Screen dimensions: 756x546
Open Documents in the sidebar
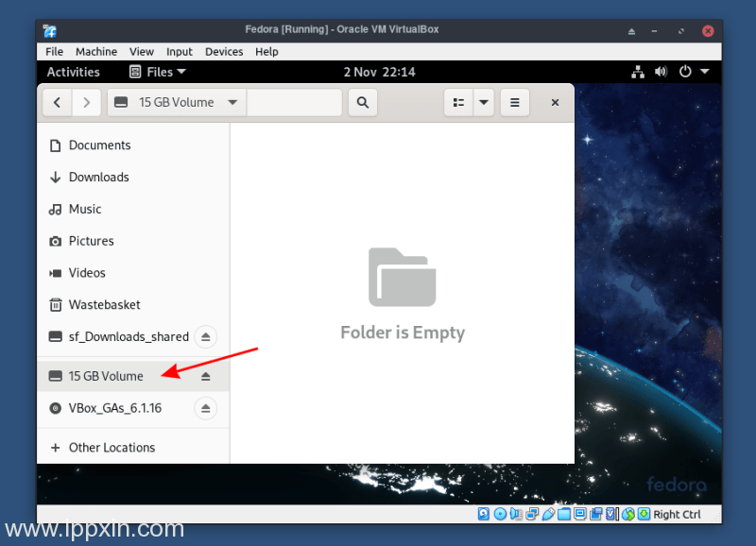(x=133, y=145)
